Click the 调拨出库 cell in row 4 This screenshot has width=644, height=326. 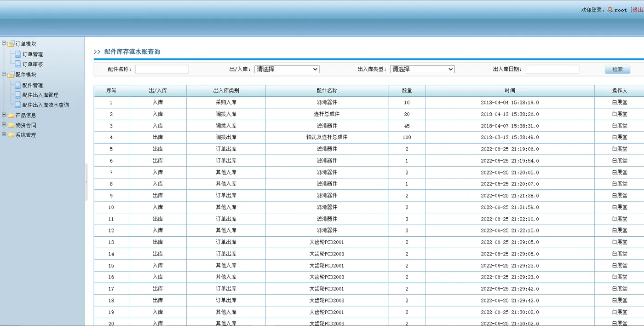coord(226,137)
